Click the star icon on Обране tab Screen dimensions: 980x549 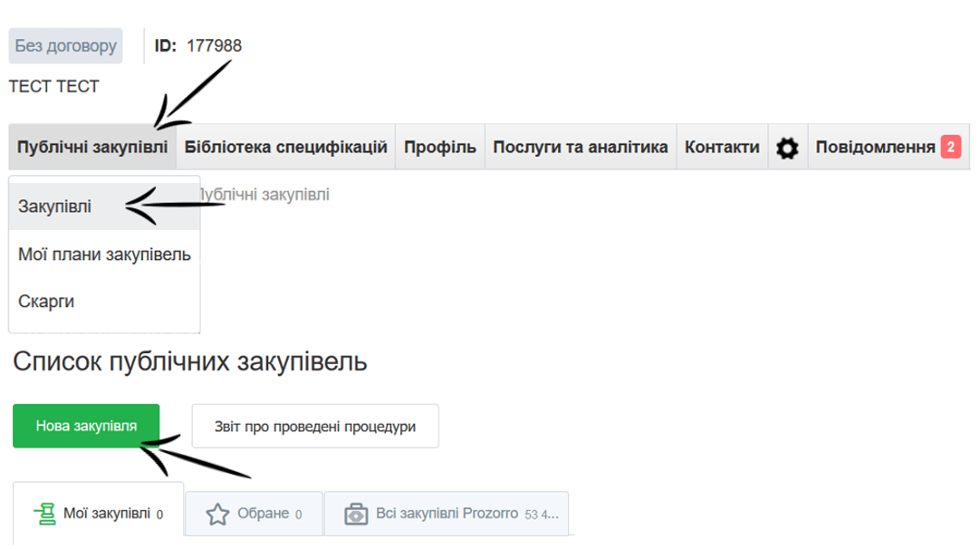tap(217, 515)
